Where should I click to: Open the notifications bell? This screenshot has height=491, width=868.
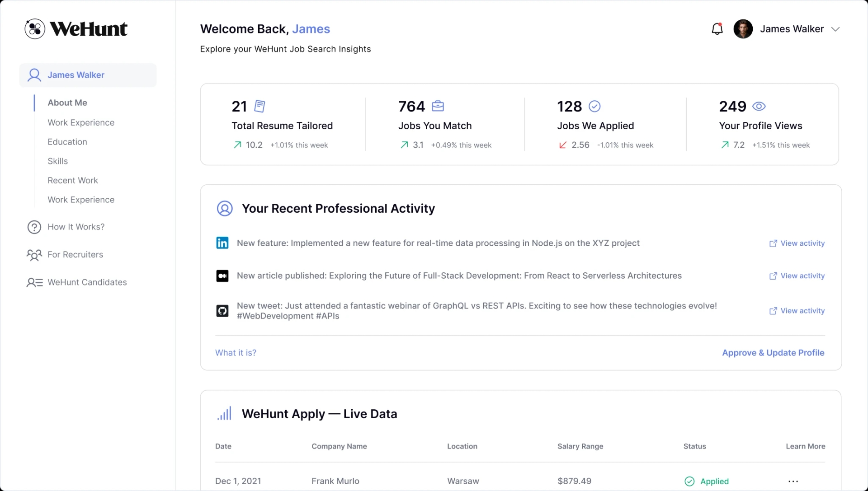(717, 29)
